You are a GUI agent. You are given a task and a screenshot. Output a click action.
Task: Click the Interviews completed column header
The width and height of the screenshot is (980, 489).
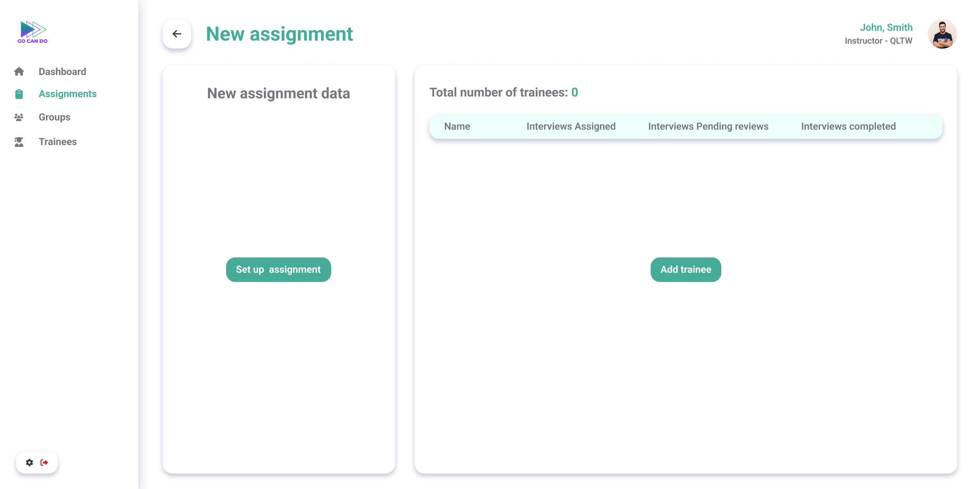[848, 127]
